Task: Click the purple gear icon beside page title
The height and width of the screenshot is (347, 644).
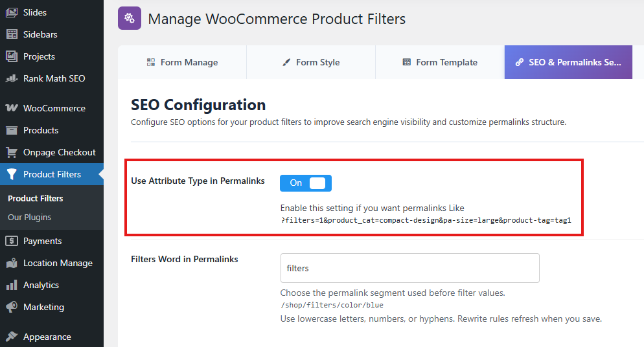Action: point(130,18)
